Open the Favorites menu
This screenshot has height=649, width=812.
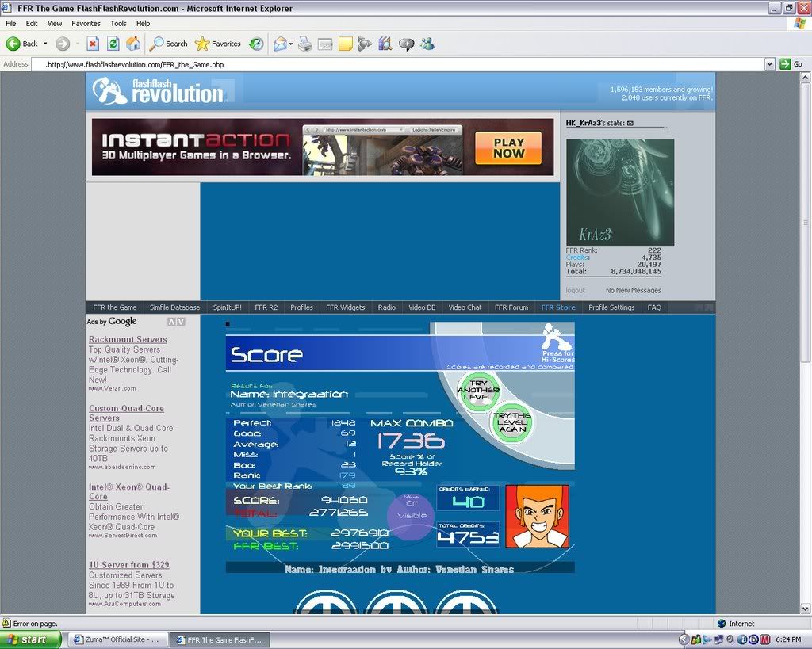[x=86, y=24]
